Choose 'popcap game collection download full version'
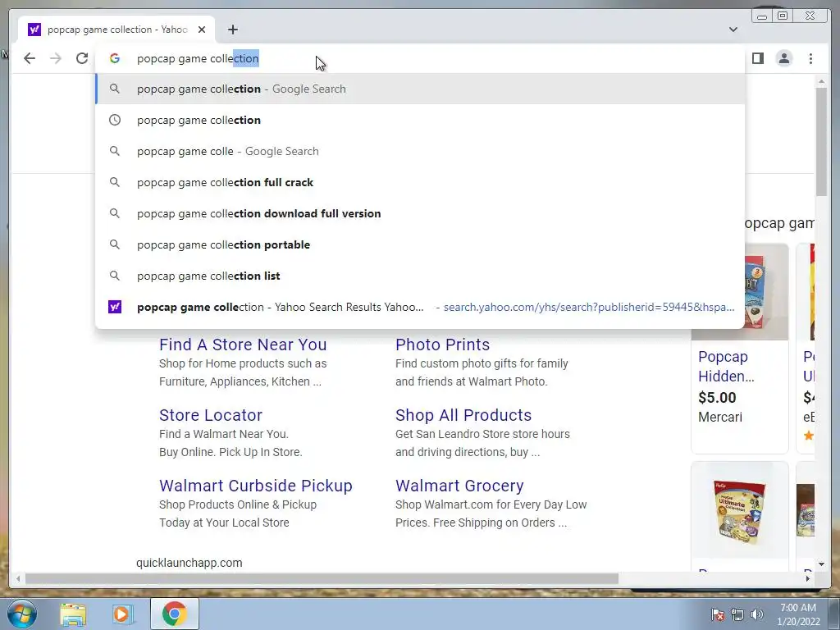840x630 pixels. coord(420,213)
